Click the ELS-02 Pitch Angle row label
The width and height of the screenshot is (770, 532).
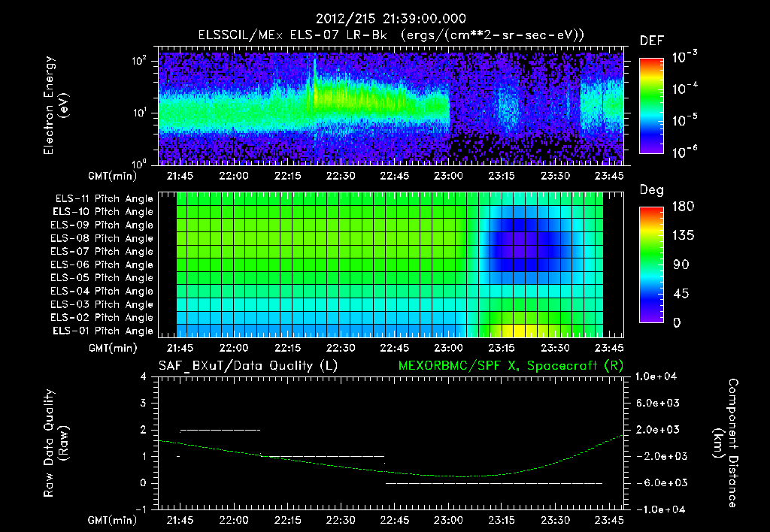[x=102, y=318]
